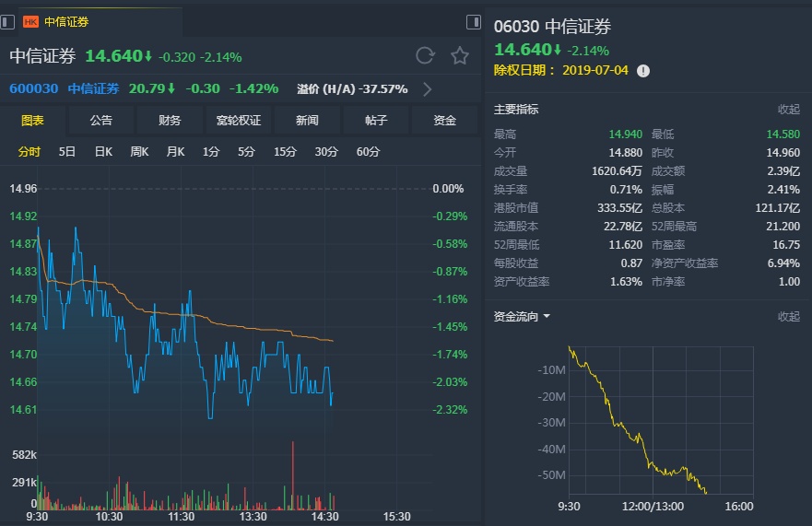812x526 pixels.
Task: Select the 窝轮权证 tab
Action: pos(239,120)
